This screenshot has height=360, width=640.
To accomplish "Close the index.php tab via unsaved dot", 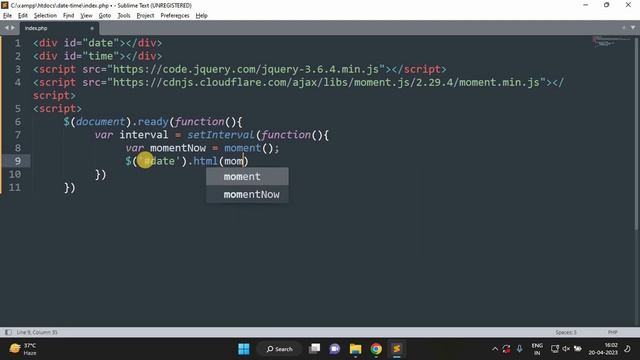I will tap(92, 28).
